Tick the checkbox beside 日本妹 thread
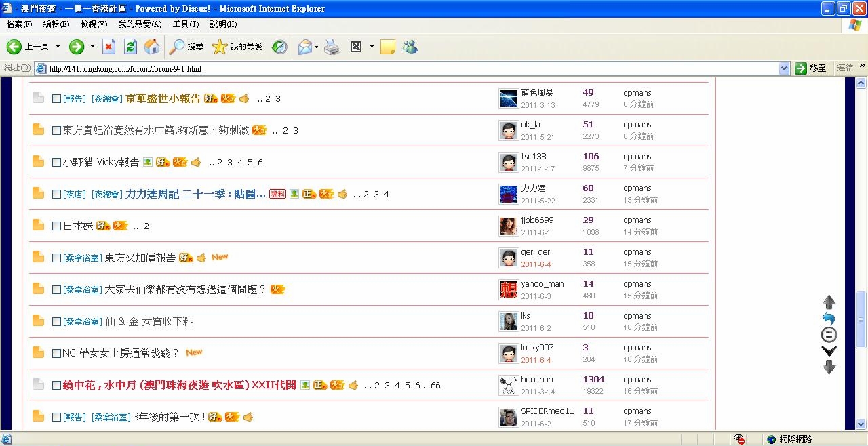868x446 pixels. click(57, 226)
